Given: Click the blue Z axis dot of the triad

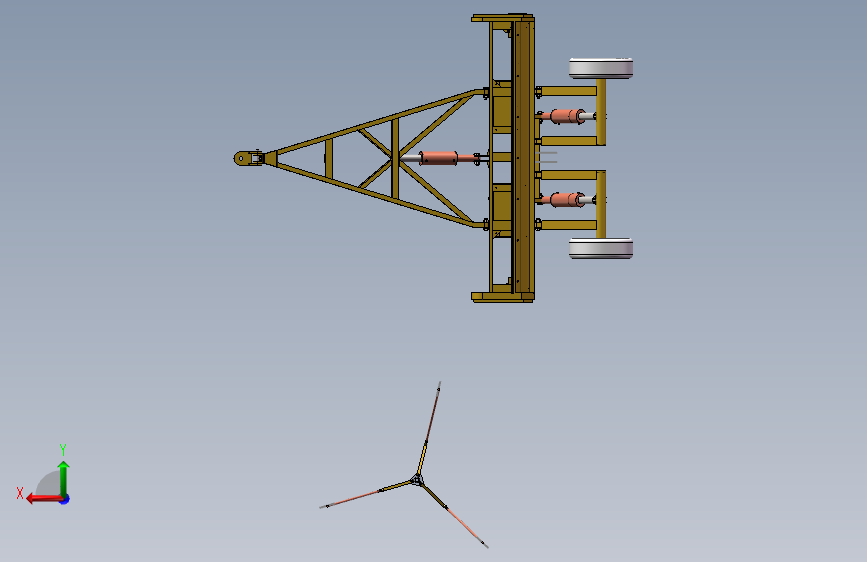Looking at the screenshot, I should (x=65, y=499).
